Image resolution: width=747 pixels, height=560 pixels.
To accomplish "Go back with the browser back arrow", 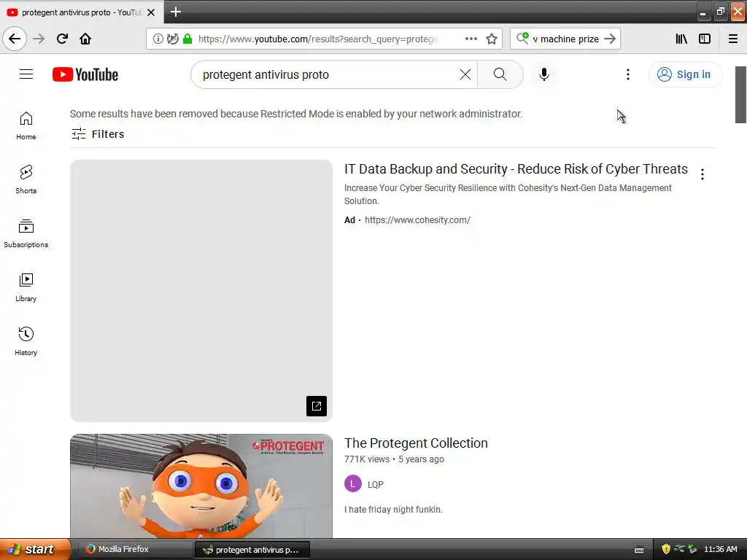I will 15,39.
